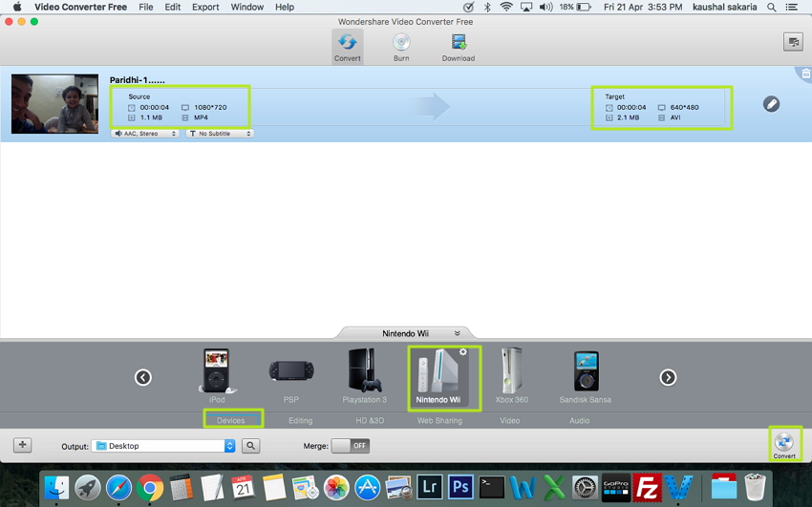Open the Apple menu

point(17,8)
